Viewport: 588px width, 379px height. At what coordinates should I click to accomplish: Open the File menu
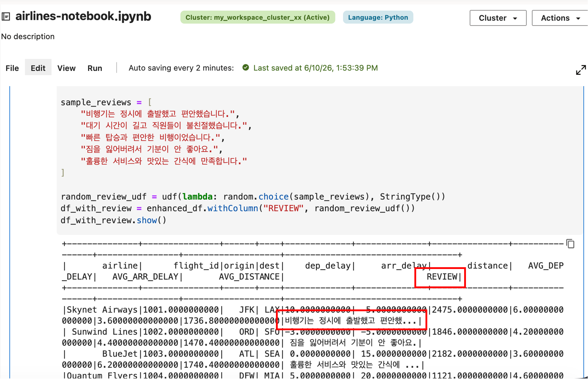point(12,68)
